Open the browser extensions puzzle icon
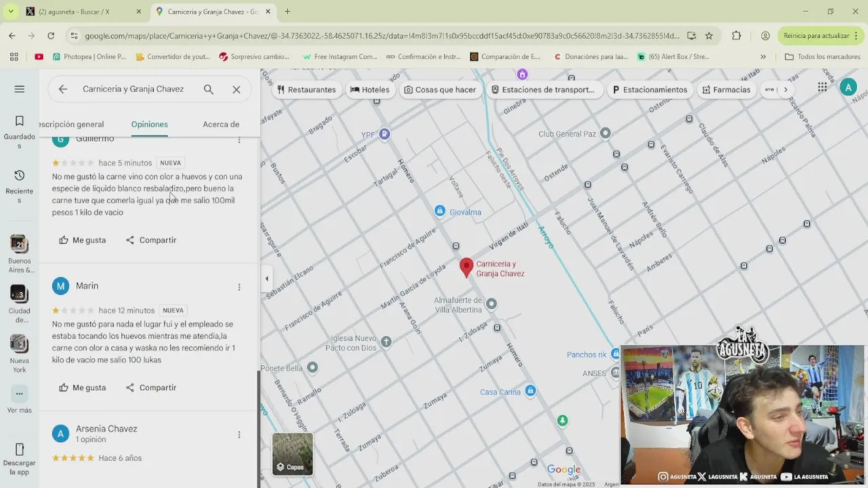Screen dimensions: 868x488 736,35
